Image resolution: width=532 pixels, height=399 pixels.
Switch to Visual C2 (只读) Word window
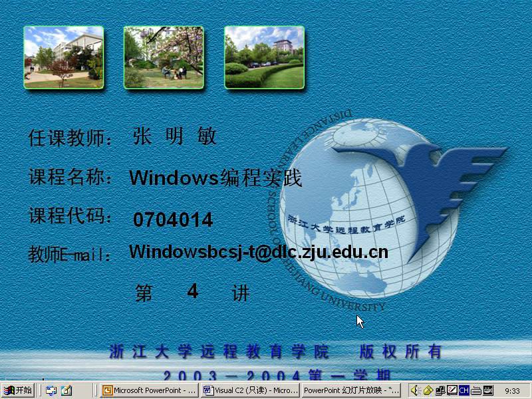click(251, 390)
